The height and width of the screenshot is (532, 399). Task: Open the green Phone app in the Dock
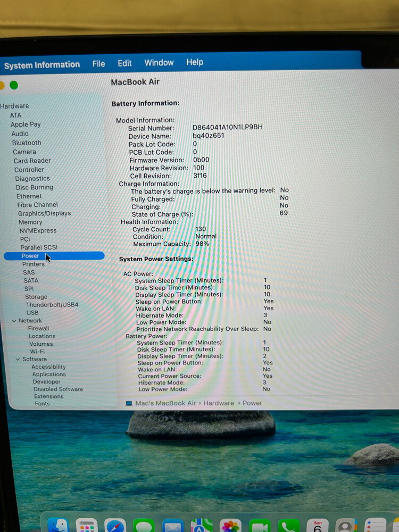tap(288, 525)
